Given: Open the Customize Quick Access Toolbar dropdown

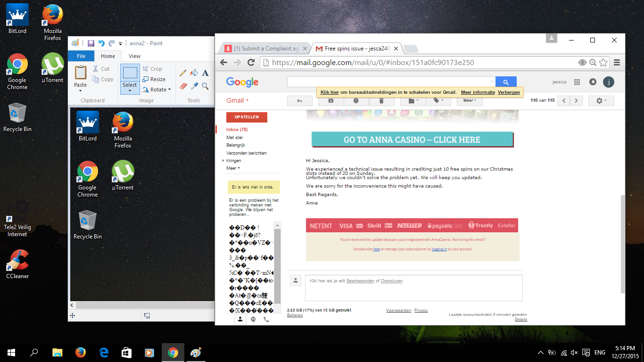Looking at the screenshot, I should coord(121,44).
